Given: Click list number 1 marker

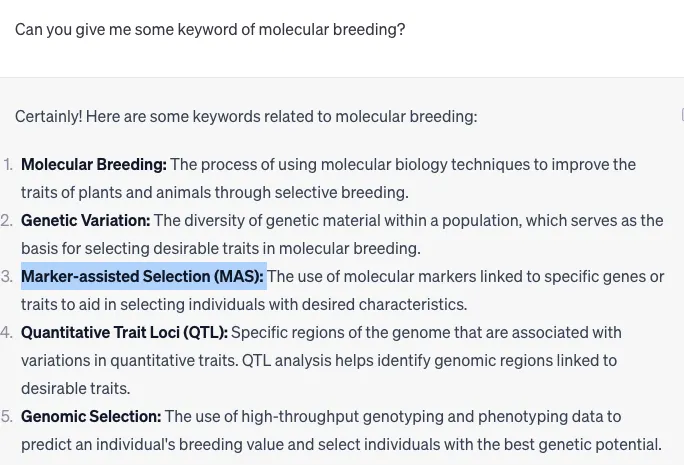Looking at the screenshot, I should click(8, 164).
